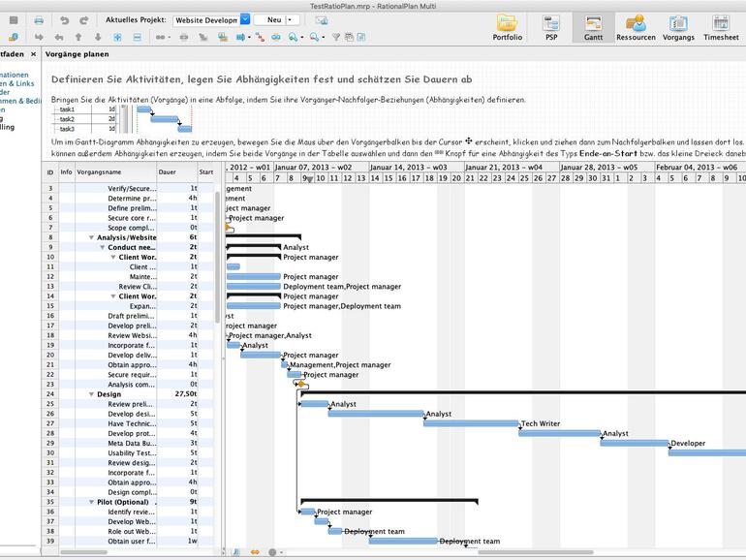The image size is (746, 560).
Task: Collapse the Design summary task
Action: [x=91, y=394]
